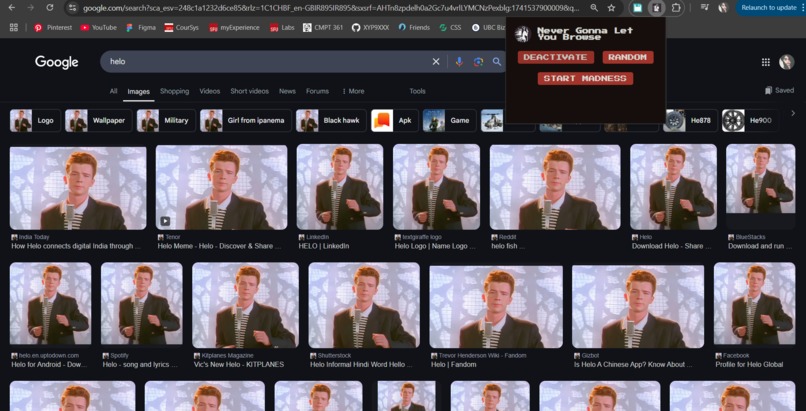Filter images by the Military chip
The height and width of the screenshot is (411, 806).
(166, 121)
